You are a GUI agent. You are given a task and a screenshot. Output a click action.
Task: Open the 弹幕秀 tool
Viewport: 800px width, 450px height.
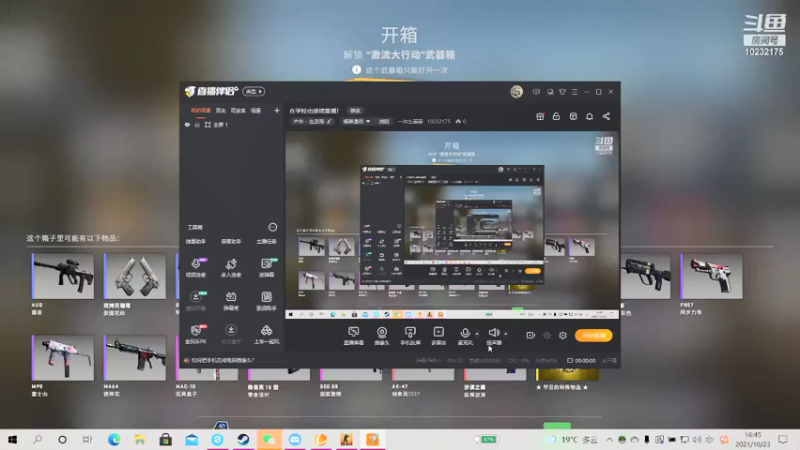231,301
